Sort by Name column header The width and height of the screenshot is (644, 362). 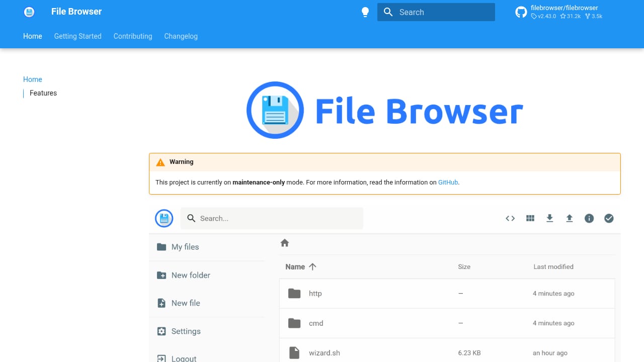(295, 267)
